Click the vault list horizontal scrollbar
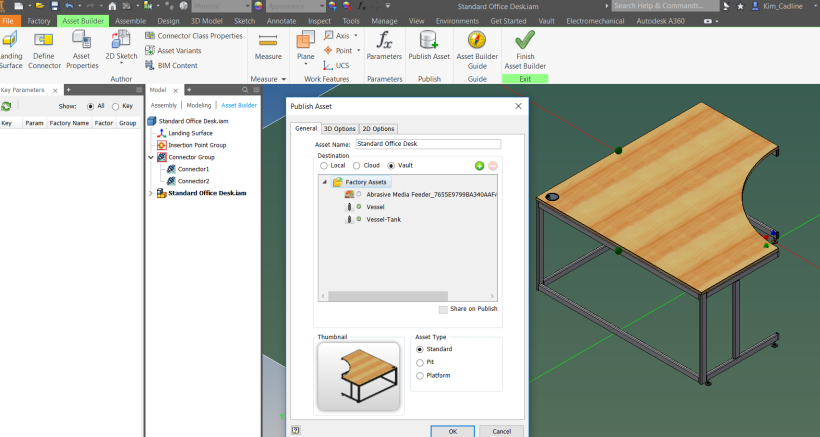This screenshot has width=820, height=437. coord(388,296)
